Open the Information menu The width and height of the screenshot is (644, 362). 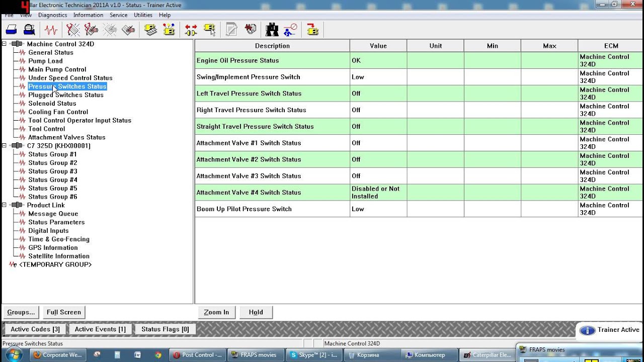(x=88, y=15)
